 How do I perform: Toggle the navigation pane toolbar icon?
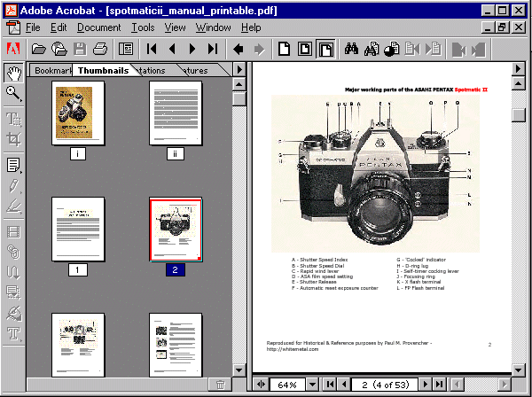[126, 50]
